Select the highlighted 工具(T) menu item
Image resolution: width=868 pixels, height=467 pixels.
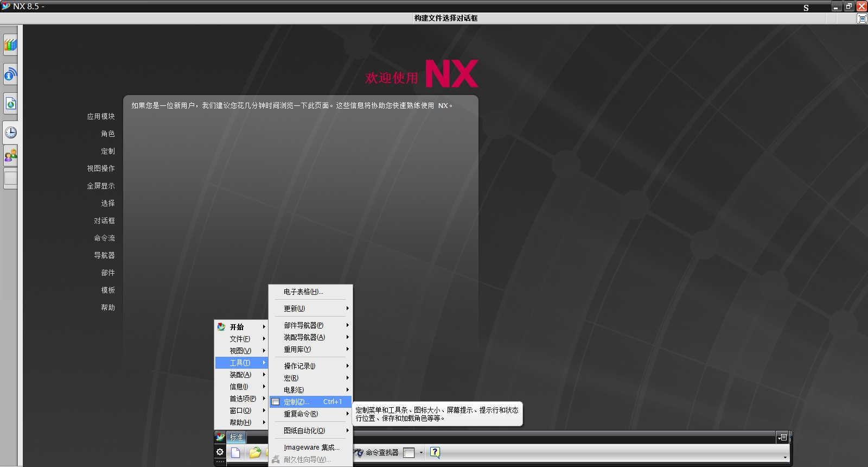tap(241, 363)
